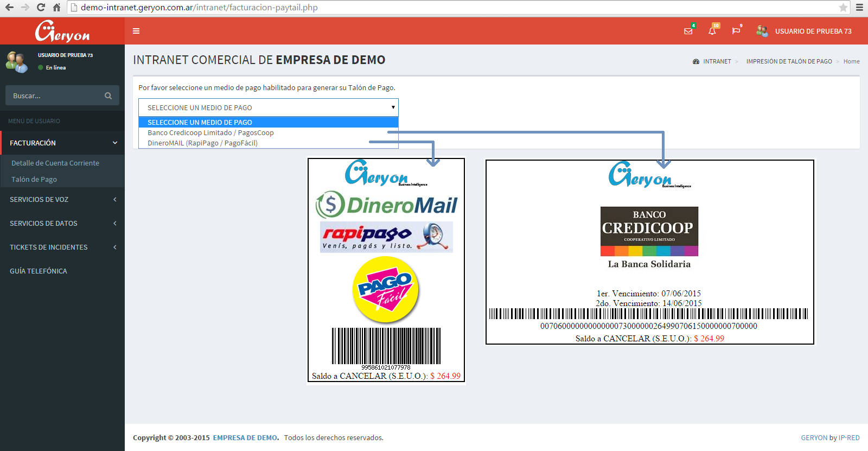Click Saldo a CANCELAR on Credicoop coupon

click(650, 339)
